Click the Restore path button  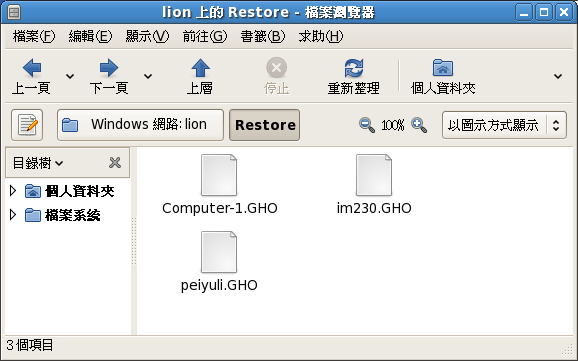265,125
